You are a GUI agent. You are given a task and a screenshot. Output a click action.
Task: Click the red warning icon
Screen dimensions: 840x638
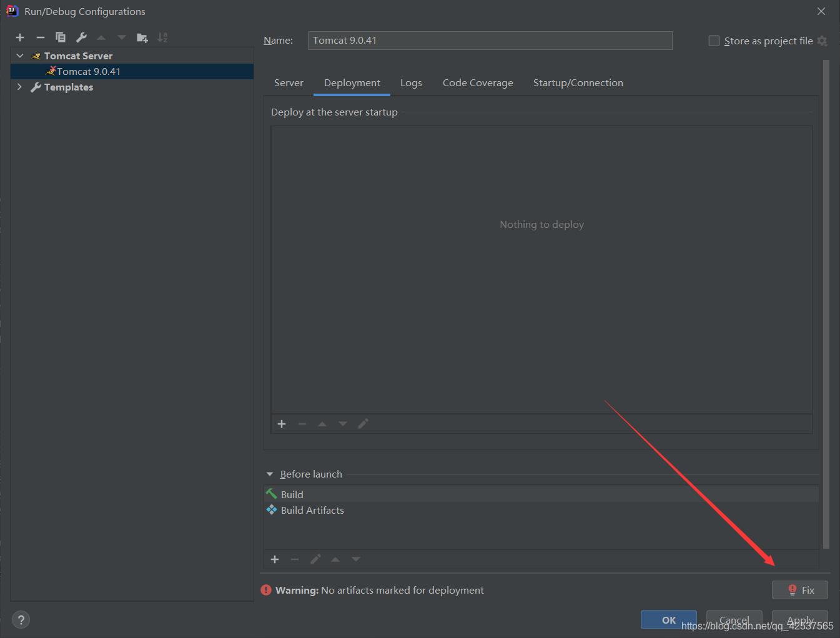tap(266, 590)
